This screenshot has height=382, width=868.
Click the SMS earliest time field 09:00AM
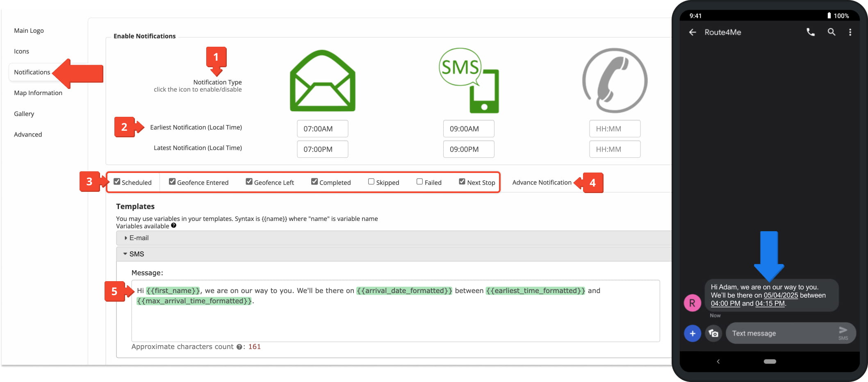point(468,129)
